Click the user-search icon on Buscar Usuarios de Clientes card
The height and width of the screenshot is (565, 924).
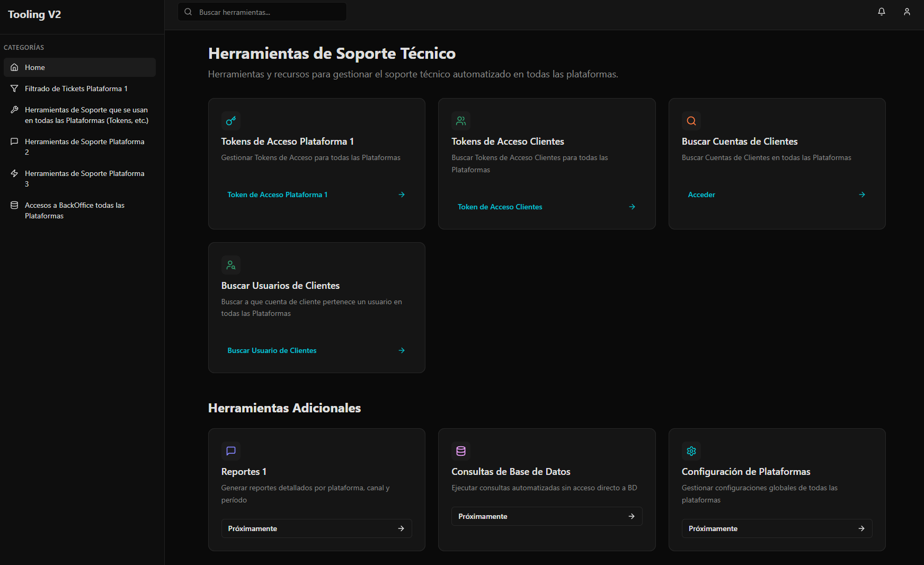[230, 264]
